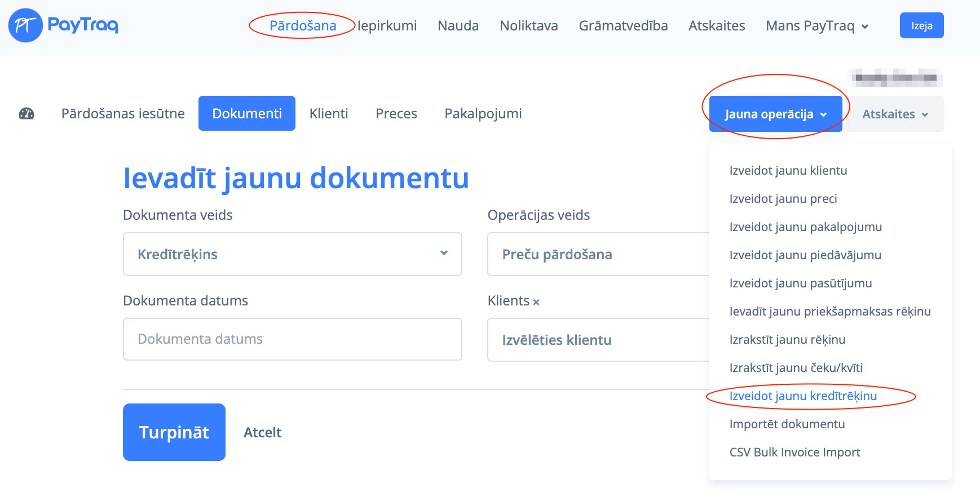Image resolution: width=980 pixels, height=497 pixels.
Task: Click the PayTraq logo icon
Action: 25,25
